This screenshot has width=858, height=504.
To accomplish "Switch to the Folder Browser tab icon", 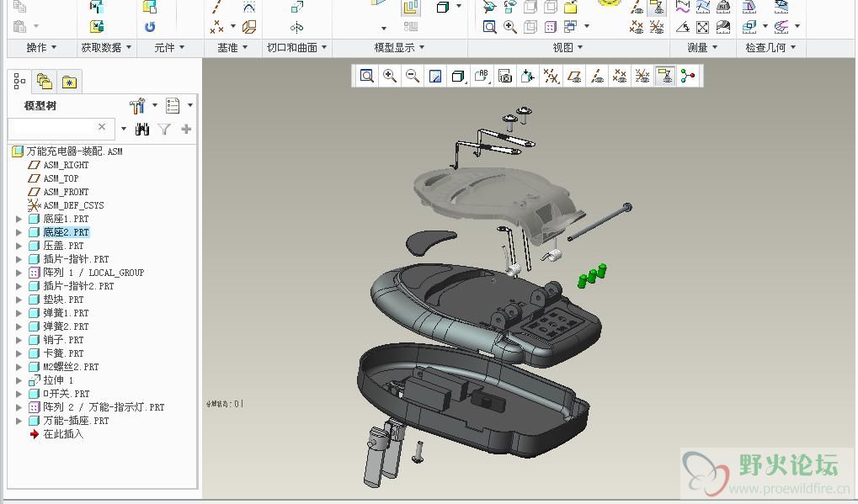I will (x=45, y=82).
